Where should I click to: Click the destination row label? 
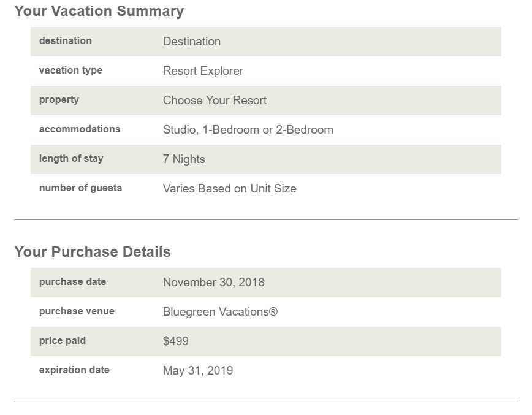point(66,41)
